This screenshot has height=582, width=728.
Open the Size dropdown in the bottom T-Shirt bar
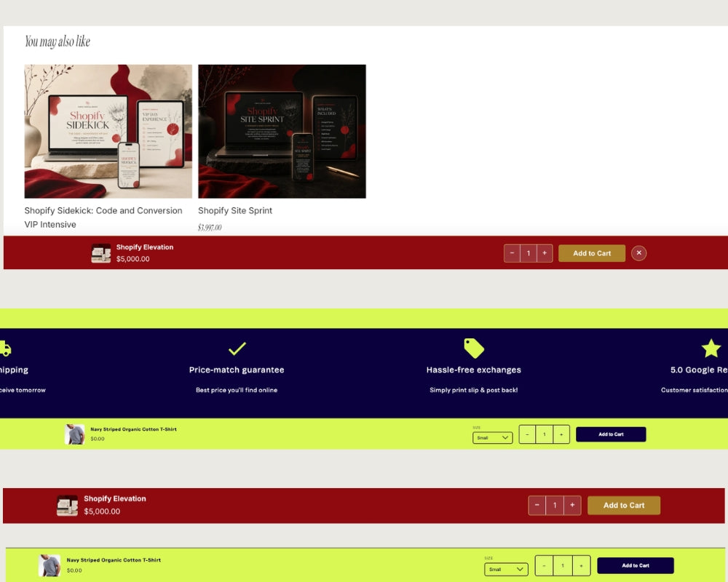506,569
